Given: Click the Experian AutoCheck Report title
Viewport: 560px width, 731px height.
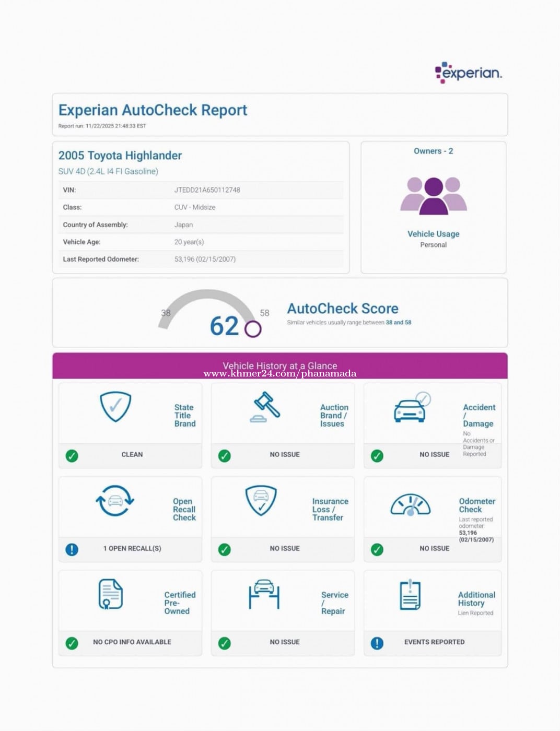Looking at the screenshot, I should (x=153, y=110).
